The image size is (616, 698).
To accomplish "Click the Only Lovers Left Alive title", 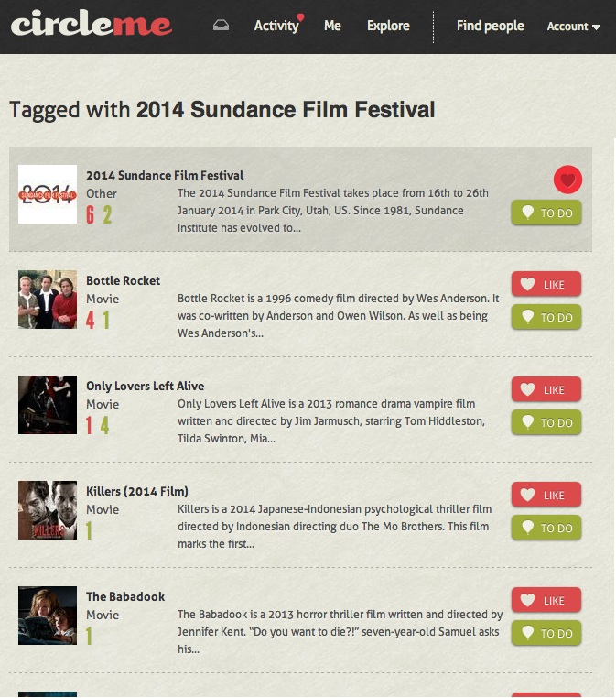I will [x=145, y=386].
